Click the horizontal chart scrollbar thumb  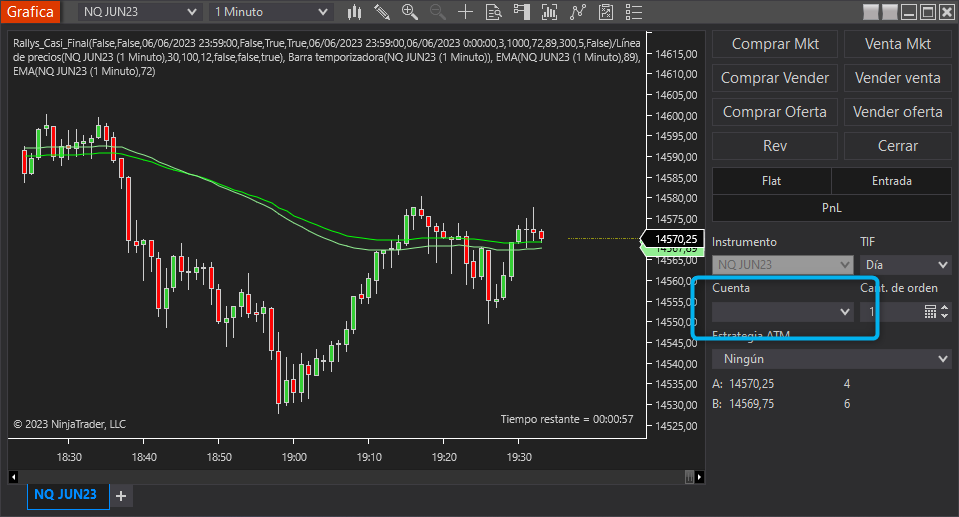click(689, 477)
